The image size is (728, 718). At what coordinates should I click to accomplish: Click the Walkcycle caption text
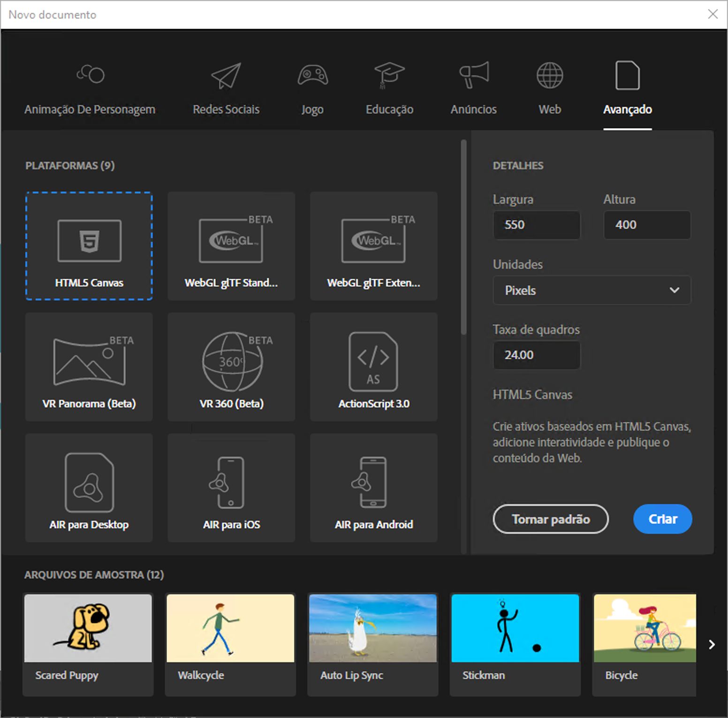click(201, 675)
